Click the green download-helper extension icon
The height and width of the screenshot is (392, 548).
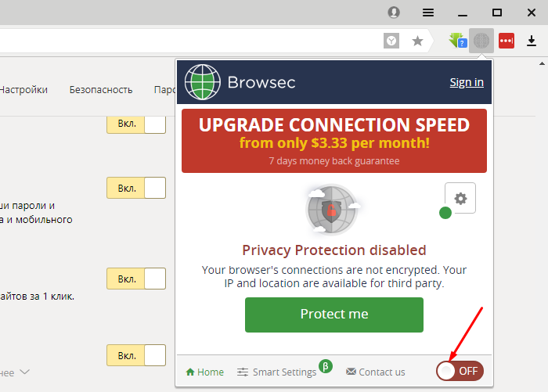pos(458,41)
